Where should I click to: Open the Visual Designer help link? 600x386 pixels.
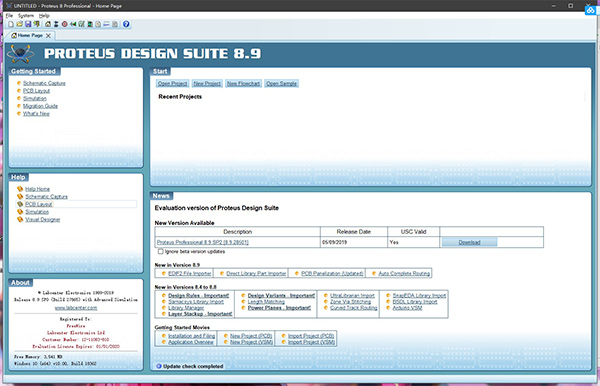coord(42,220)
